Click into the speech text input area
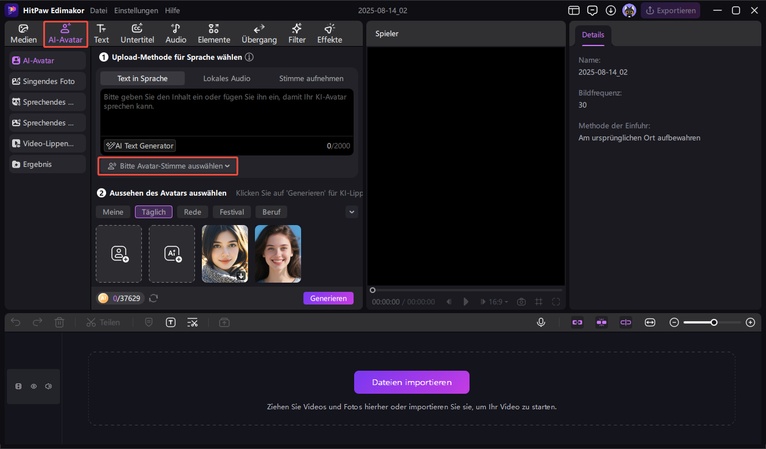Screen dimensions: 766x449 tap(227, 112)
